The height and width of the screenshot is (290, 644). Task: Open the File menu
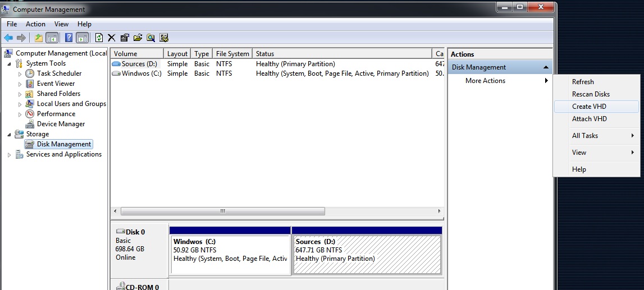tap(11, 24)
